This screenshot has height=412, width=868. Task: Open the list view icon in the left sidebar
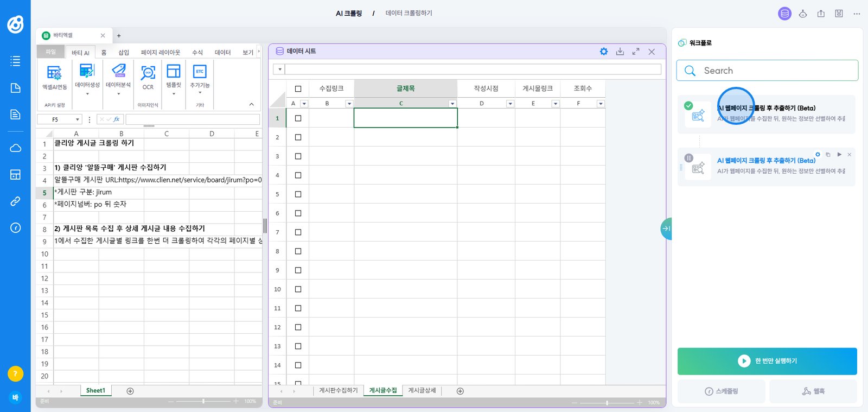pos(15,61)
